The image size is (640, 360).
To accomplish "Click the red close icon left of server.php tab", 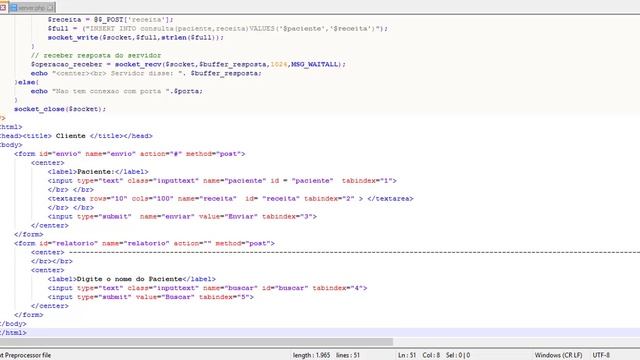I will click(x=2, y=7).
